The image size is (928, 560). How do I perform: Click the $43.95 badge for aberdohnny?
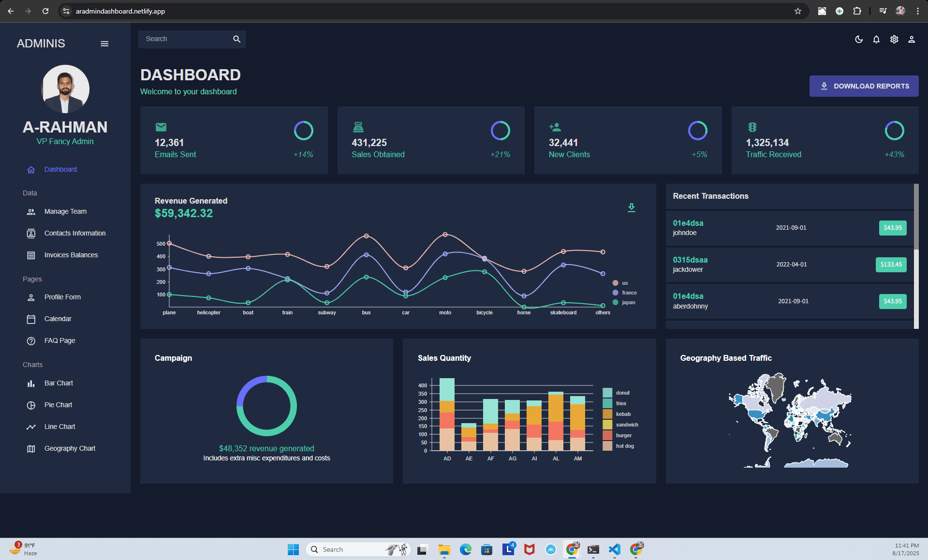click(893, 301)
